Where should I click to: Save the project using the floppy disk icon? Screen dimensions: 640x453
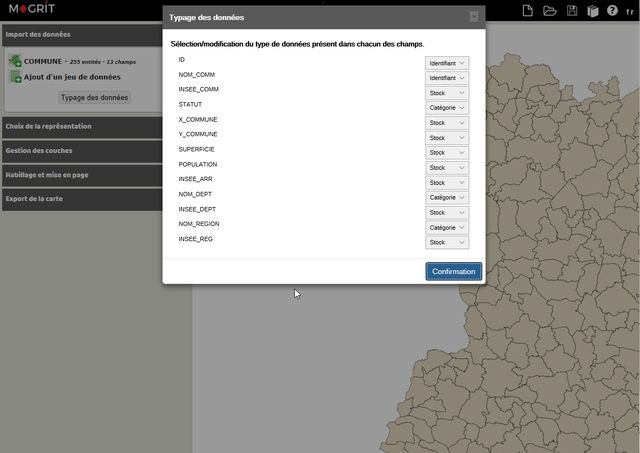[572, 11]
